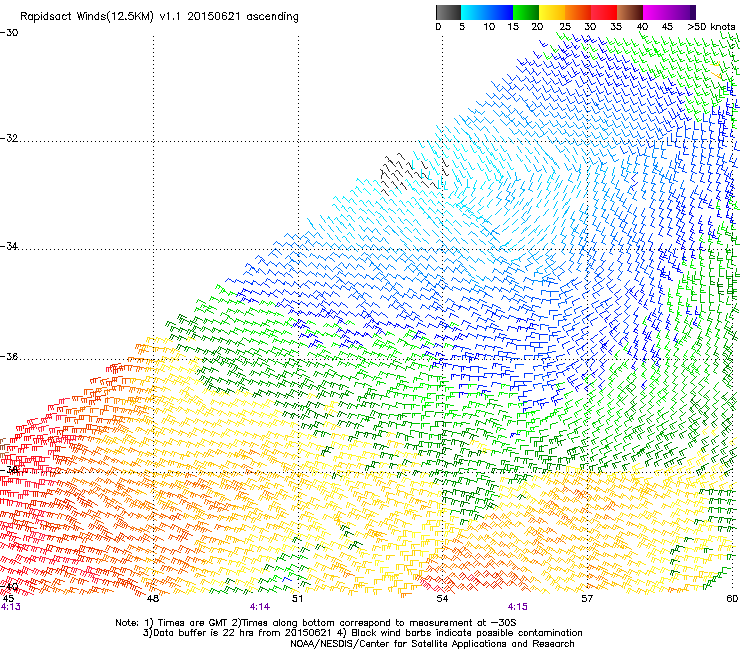Click the note about 22 hr data buffer
This screenshot has height=650, width=740.
tap(237, 633)
